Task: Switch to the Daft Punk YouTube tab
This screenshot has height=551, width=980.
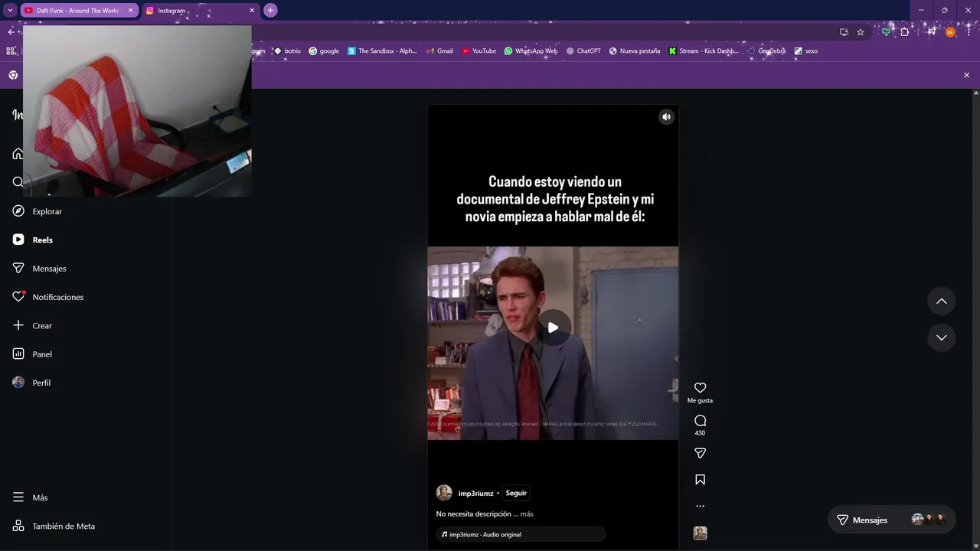Action: [x=77, y=11]
